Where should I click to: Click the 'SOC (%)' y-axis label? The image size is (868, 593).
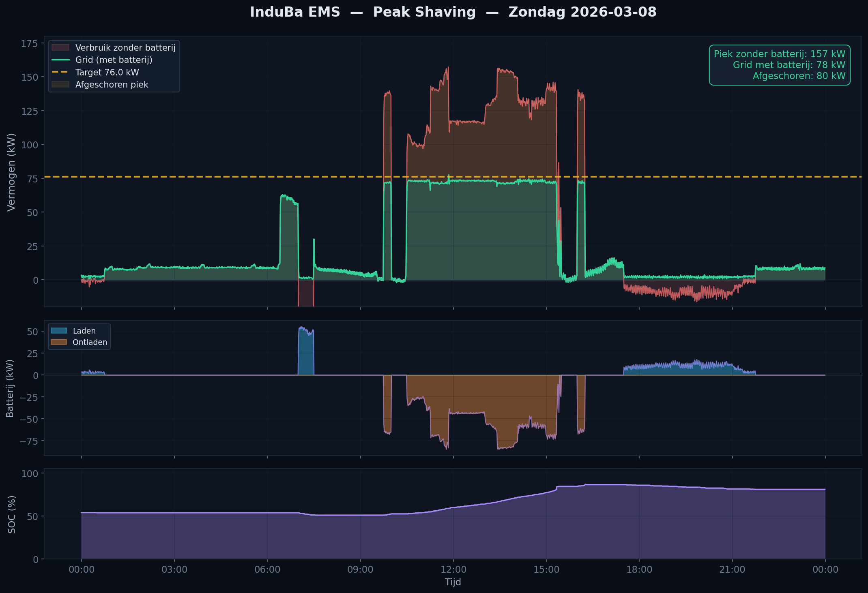(x=12, y=514)
